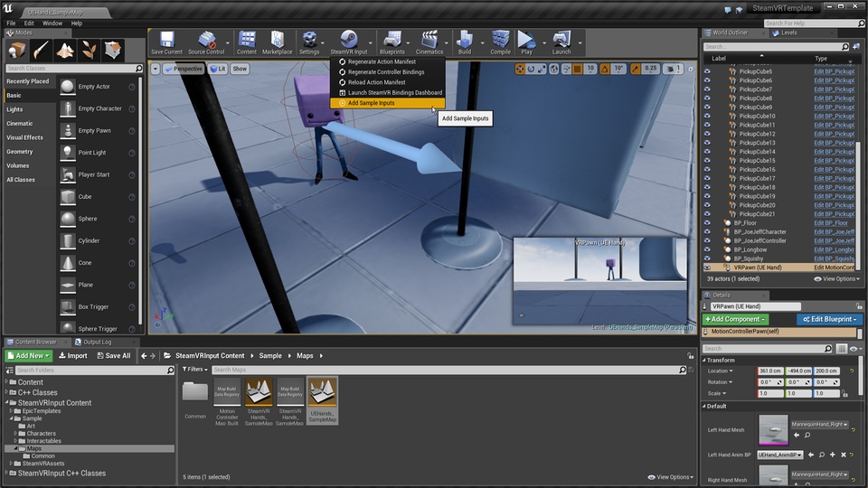Click the Edit Blueprint button
The height and width of the screenshot is (488, 868).
(x=829, y=319)
